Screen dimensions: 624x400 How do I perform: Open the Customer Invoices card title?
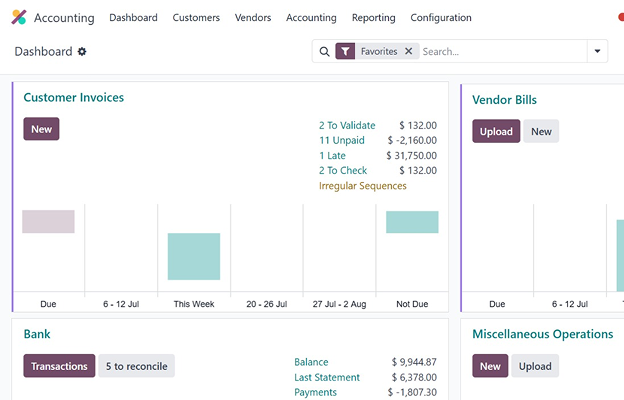(74, 98)
